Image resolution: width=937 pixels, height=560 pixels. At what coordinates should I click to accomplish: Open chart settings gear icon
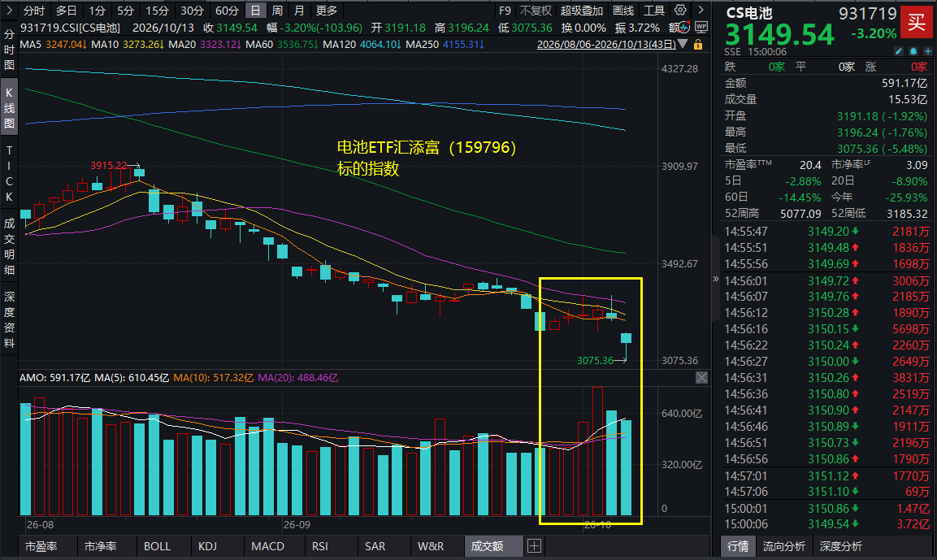click(680, 11)
